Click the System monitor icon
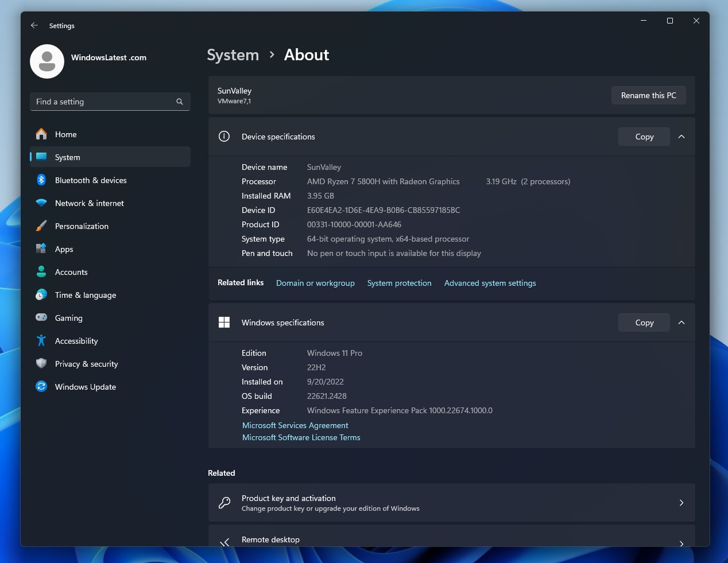The height and width of the screenshot is (563, 728). pos(41,157)
